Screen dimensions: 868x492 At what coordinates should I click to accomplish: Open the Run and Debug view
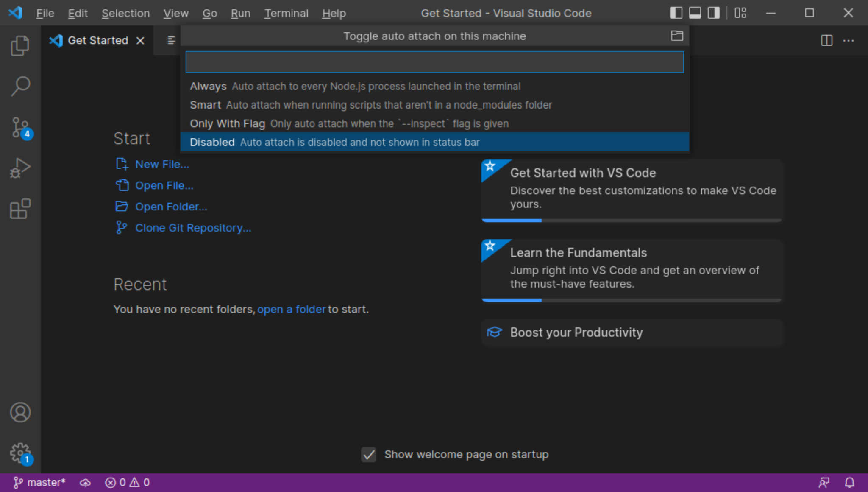(20, 167)
